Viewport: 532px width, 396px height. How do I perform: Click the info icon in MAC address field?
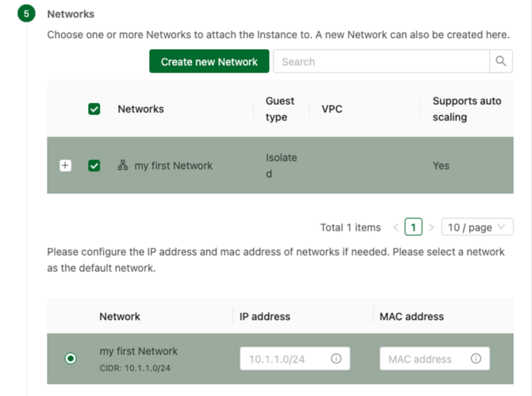click(476, 358)
